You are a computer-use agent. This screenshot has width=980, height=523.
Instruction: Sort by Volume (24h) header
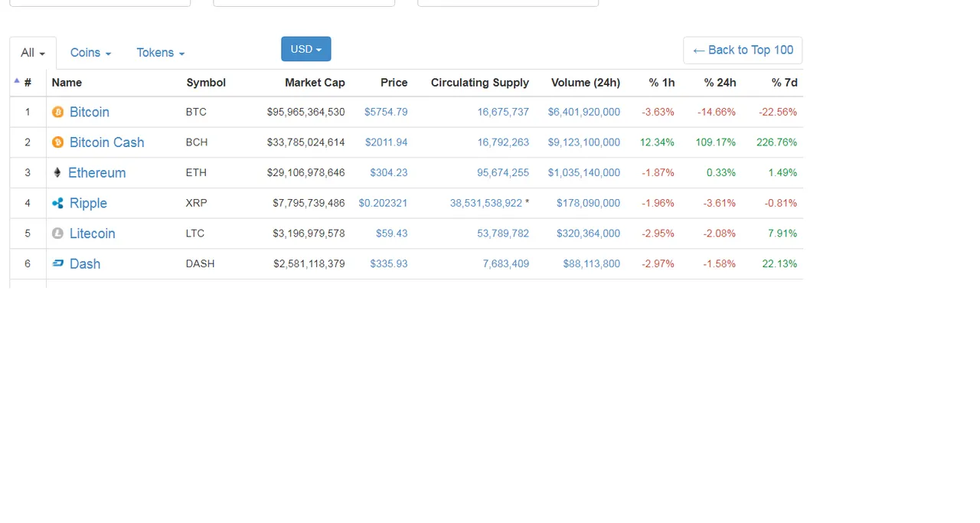[x=586, y=83]
